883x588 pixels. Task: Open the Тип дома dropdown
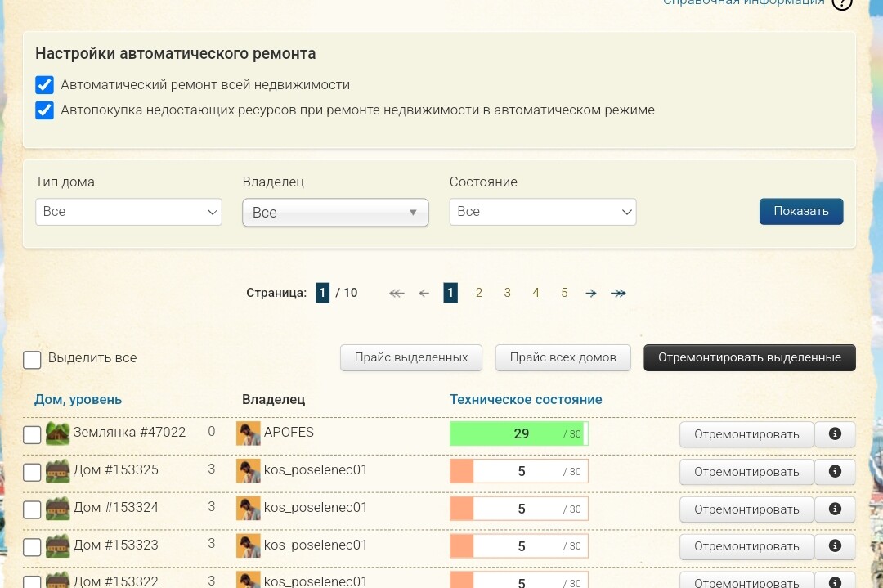(128, 212)
